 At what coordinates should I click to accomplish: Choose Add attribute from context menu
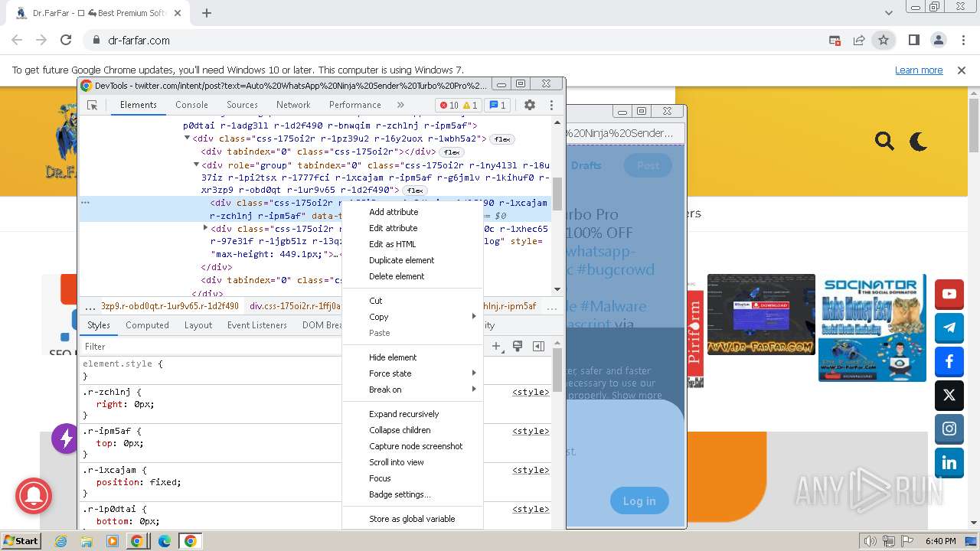[x=413, y=212]
